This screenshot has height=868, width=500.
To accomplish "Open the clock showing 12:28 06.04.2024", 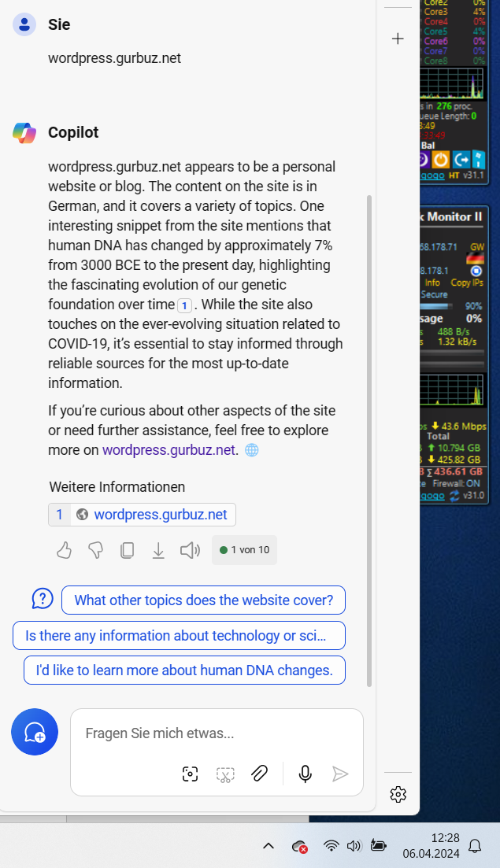I will coord(431,846).
